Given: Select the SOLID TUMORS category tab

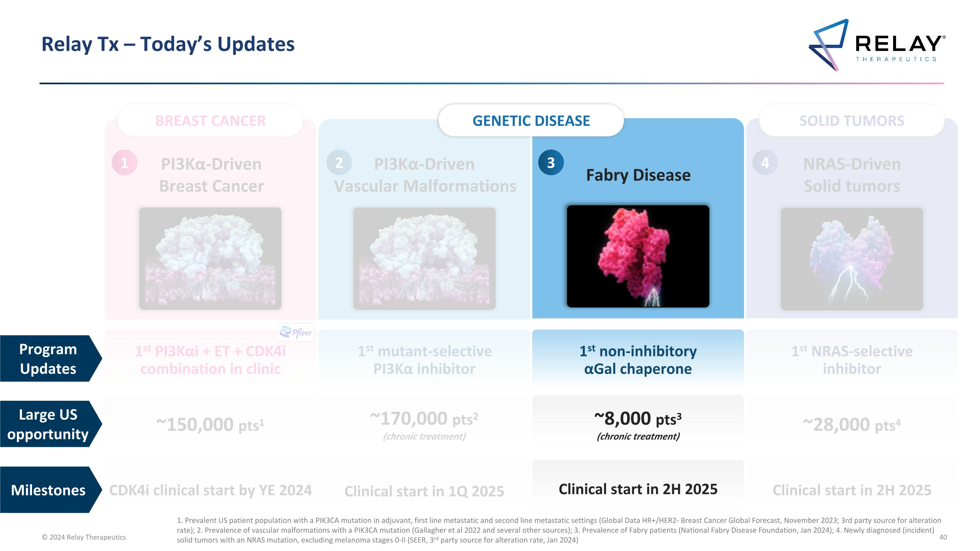Looking at the screenshot, I should point(851,121).
